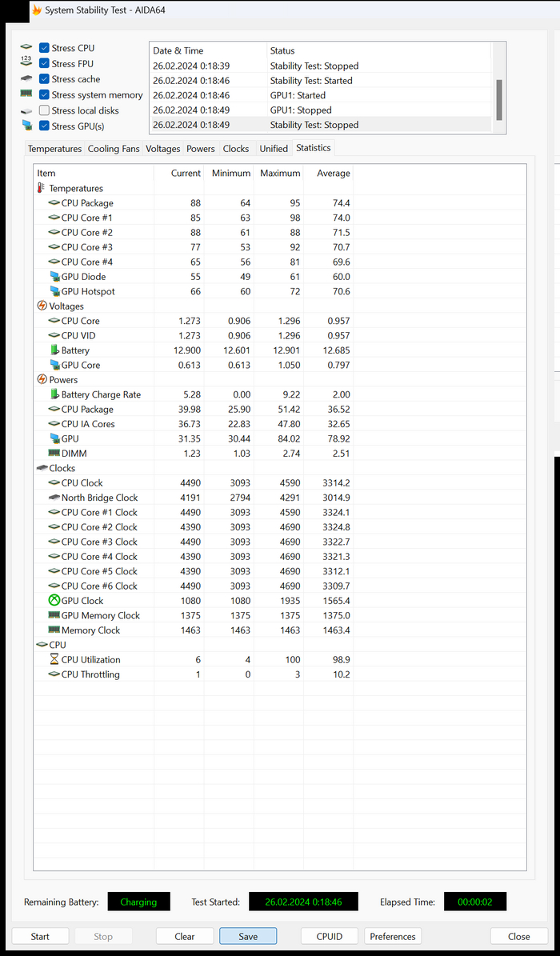Screen dimensions: 560x956
Task: Click the Clear button
Action: tap(185, 937)
